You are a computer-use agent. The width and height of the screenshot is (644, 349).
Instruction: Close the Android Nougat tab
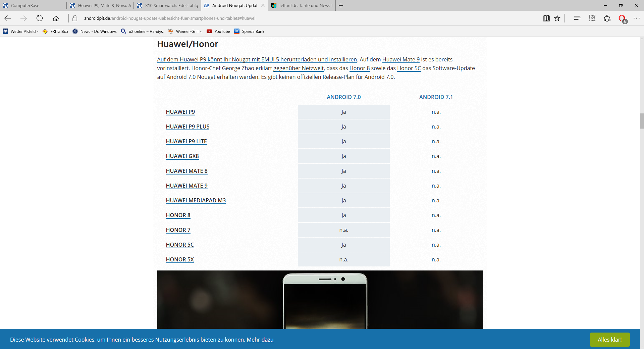[x=263, y=5]
